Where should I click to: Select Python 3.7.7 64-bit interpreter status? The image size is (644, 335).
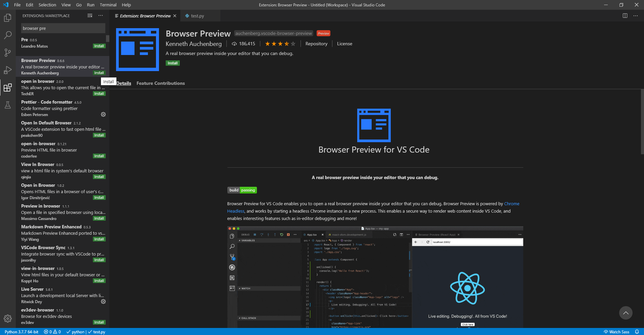(x=21, y=332)
